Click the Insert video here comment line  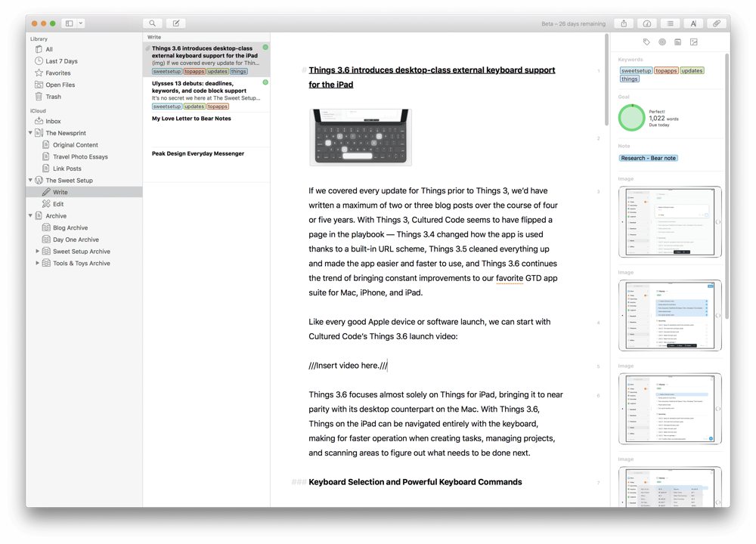[348, 365]
